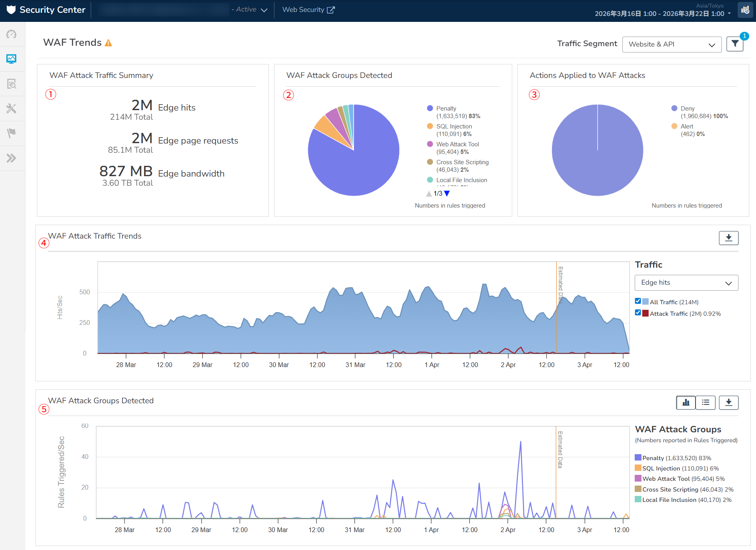Screen dimensions: 756x550
Task: Open the date range picker
Action: click(663, 14)
